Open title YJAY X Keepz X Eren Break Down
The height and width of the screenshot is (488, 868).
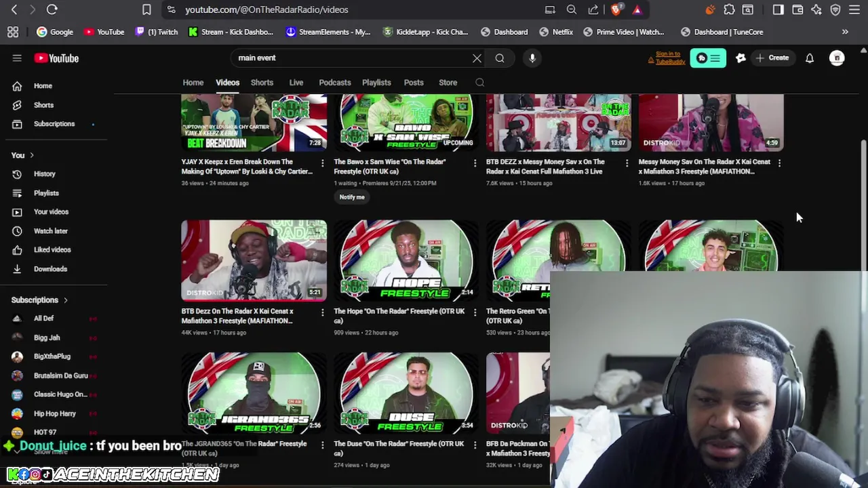coord(247,167)
